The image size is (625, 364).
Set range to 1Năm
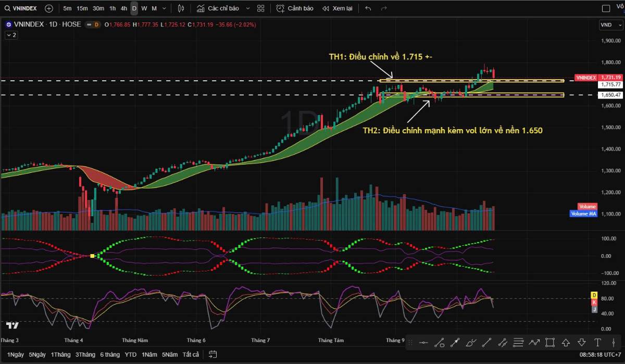pyautogui.click(x=149, y=355)
